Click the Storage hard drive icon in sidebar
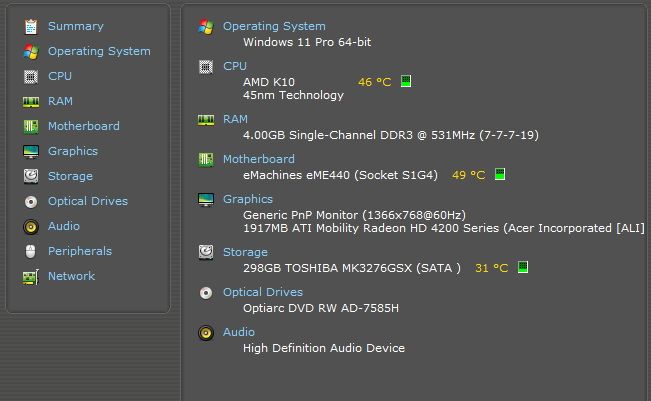Image resolution: width=651 pixels, height=401 pixels. [x=31, y=176]
